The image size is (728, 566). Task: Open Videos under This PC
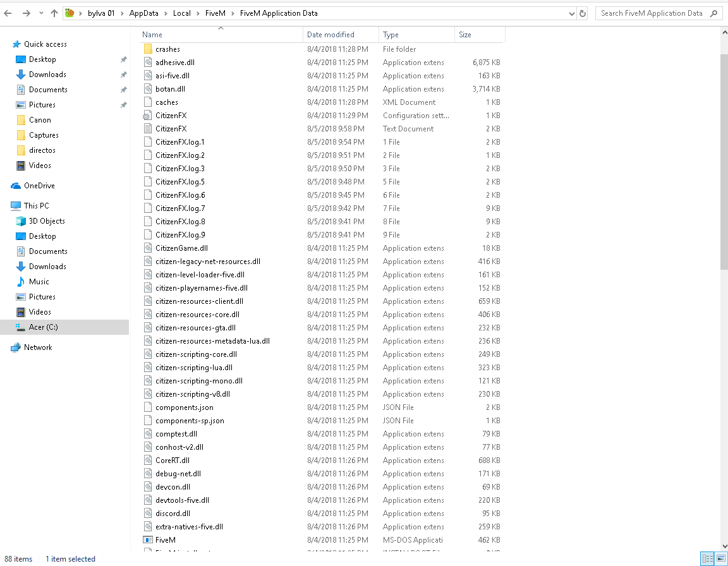(40, 312)
